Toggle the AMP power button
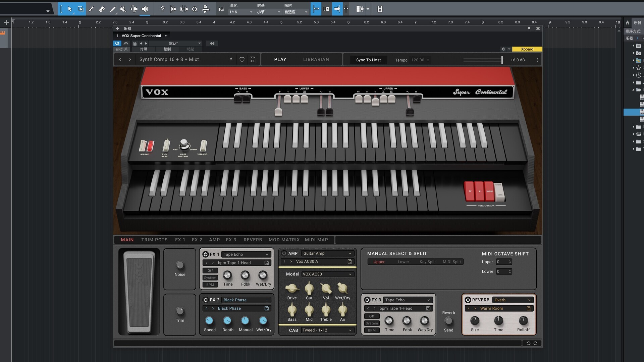This screenshot has width=644, height=362. 284,253
